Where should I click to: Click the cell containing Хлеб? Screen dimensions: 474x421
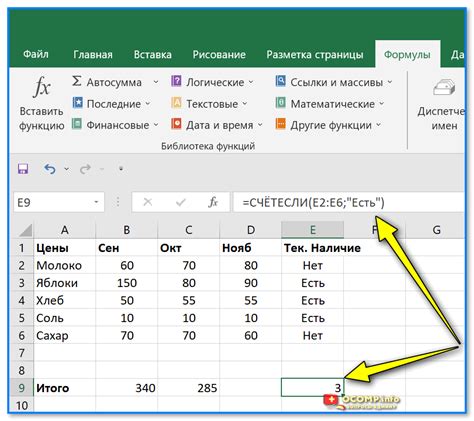(x=64, y=300)
